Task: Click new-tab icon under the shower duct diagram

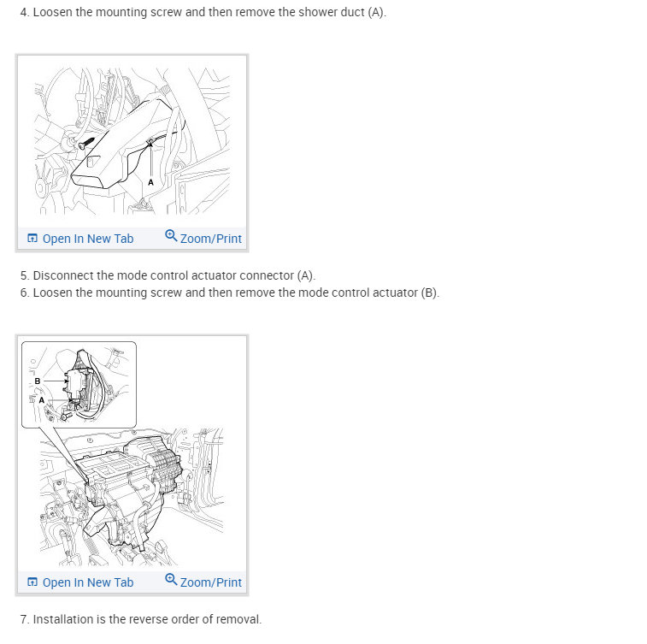Action: tap(32, 239)
